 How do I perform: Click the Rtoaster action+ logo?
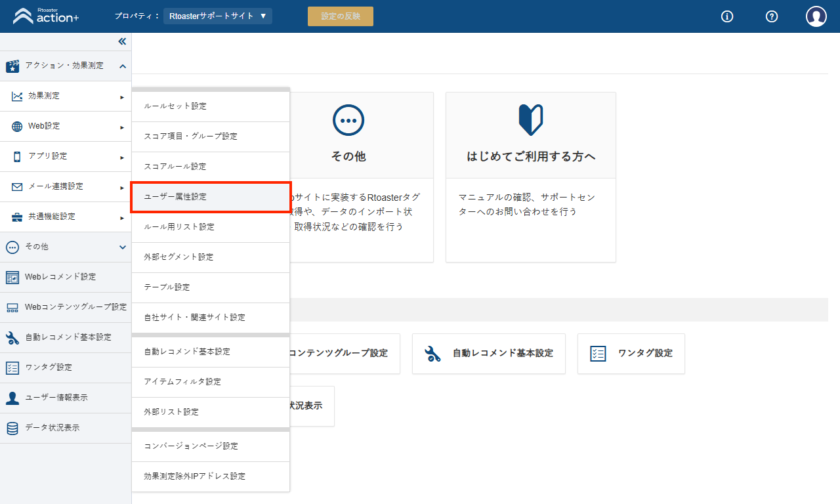[x=46, y=16]
